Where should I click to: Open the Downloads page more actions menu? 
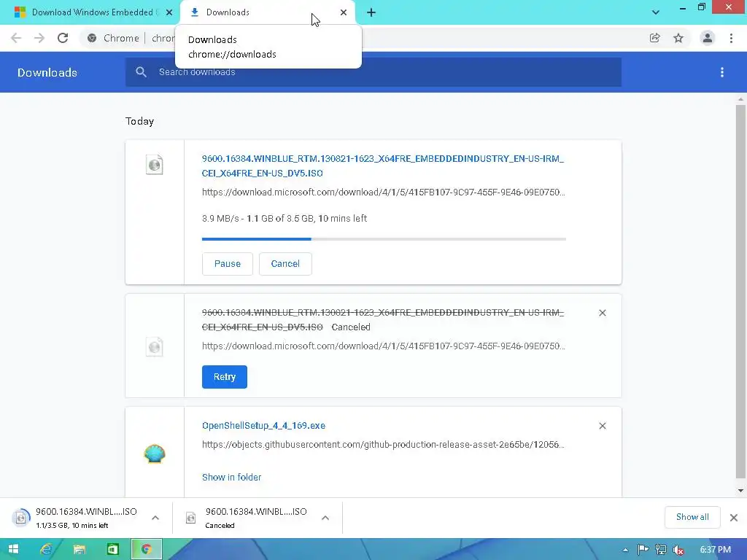point(722,72)
